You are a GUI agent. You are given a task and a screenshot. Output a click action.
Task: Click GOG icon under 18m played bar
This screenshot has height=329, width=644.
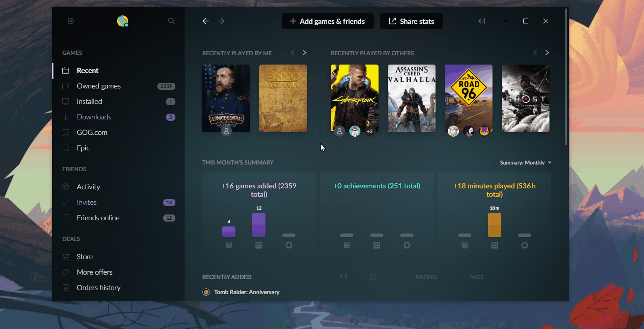[x=495, y=245]
